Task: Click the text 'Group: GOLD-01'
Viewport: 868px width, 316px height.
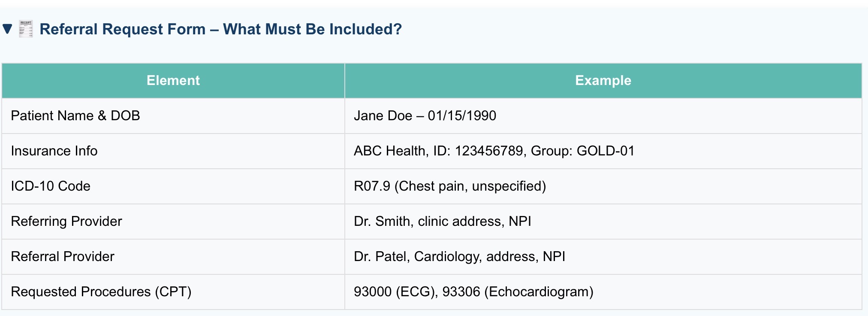Action: point(582,151)
